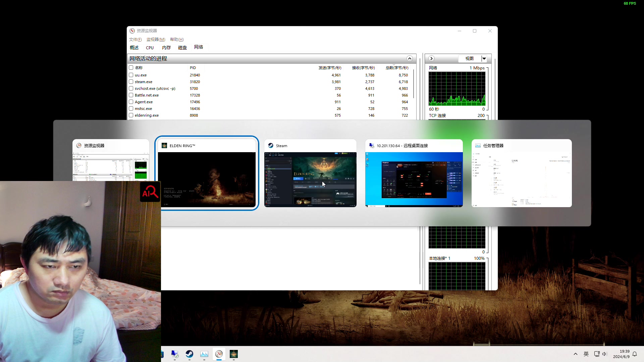Click the 60 FPS overlay counter
The image size is (644, 362).
[630, 3]
